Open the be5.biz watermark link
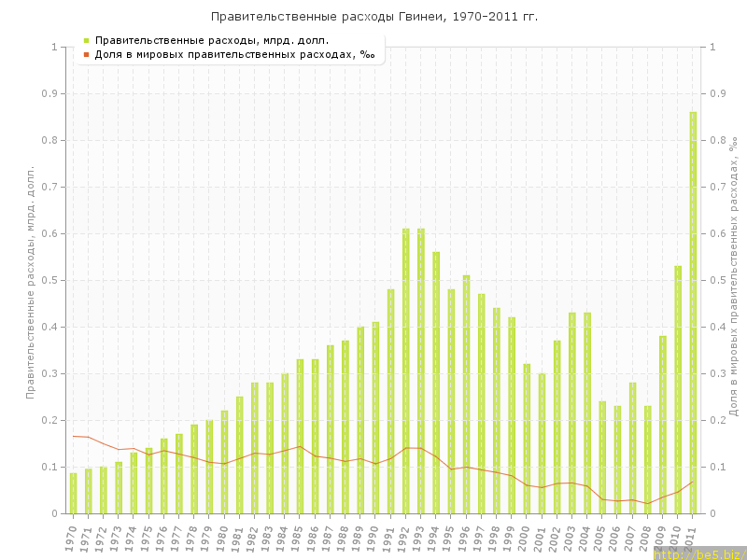Viewport: 747px width, 560px height. click(699, 553)
